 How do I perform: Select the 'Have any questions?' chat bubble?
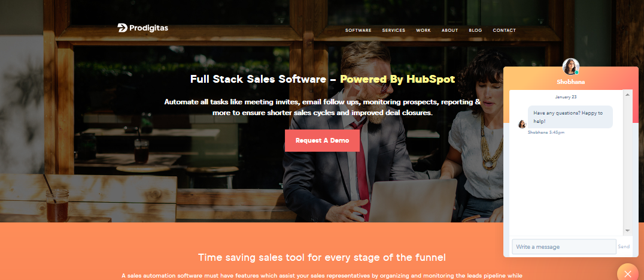click(x=570, y=117)
